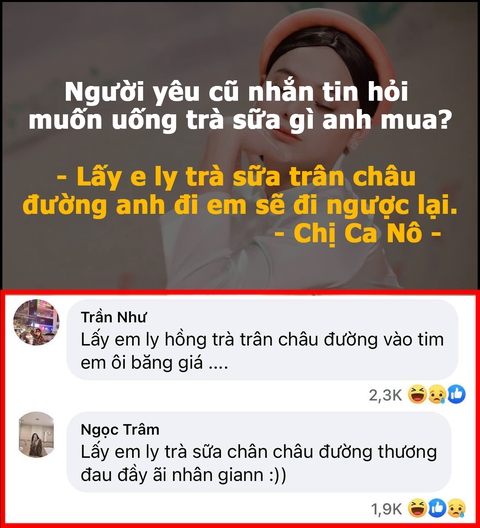Image resolution: width=480 pixels, height=528 pixels.
Task: Open Ngọc Trâm's profile picture
Action: point(36,434)
